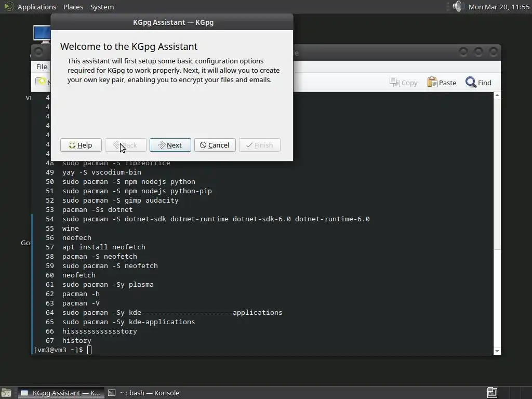
Task: Click line 54 dotnet-sdk install command
Action: point(216,219)
